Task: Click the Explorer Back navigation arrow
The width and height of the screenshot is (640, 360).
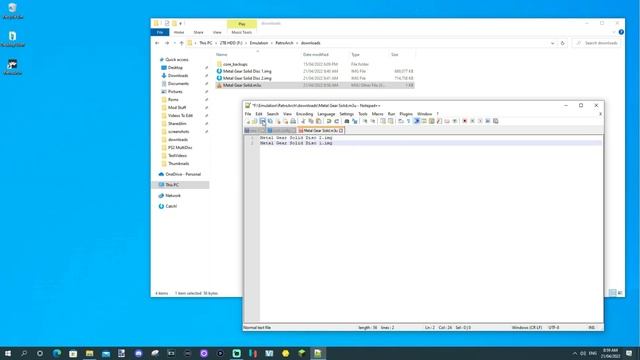Action: click(157, 43)
